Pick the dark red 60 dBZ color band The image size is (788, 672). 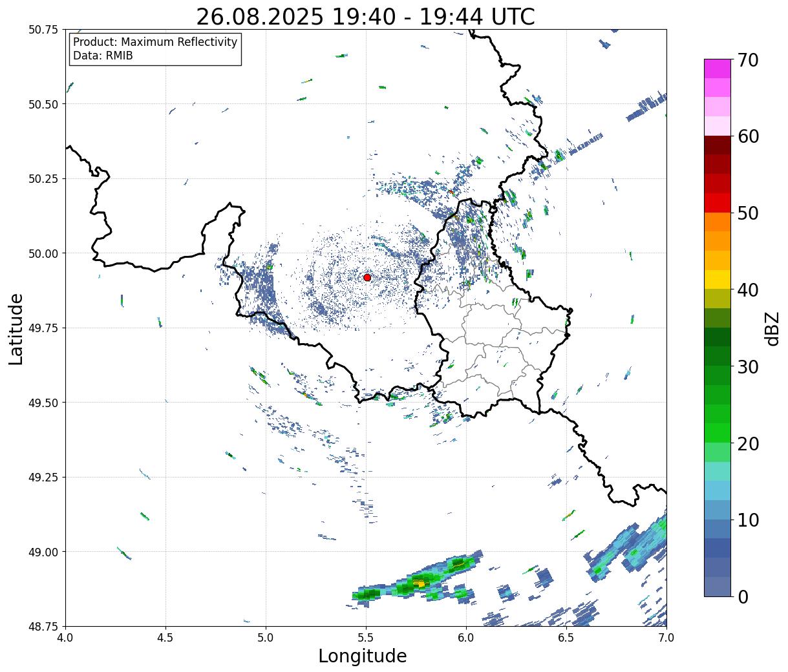coord(718,145)
